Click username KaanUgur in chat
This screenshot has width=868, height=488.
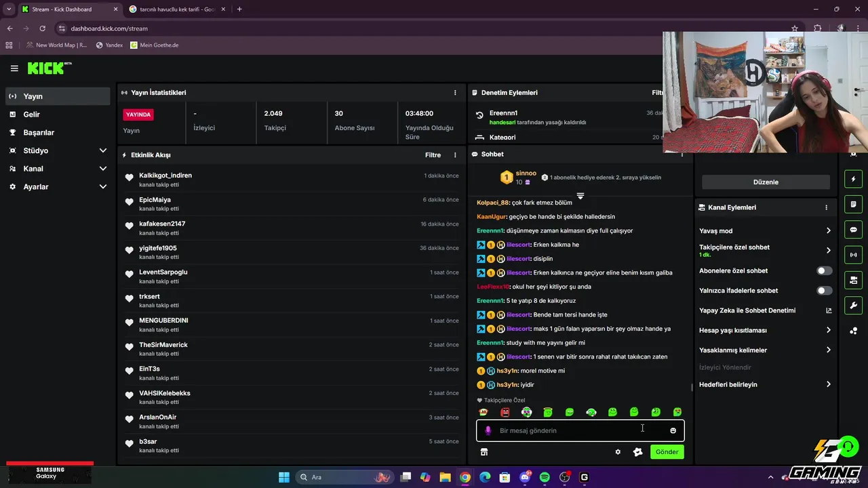[x=492, y=217]
